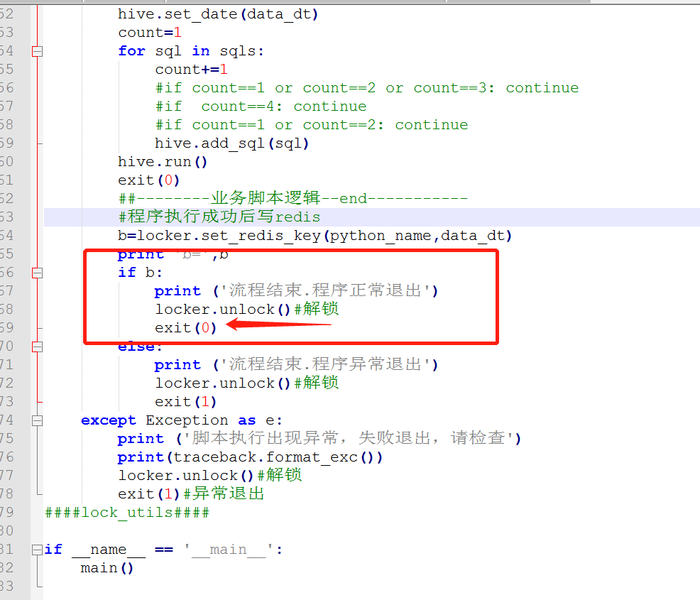The image size is (700, 600).
Task: Click the print '脚本执行出现异常' line
Action: [319, 439]
